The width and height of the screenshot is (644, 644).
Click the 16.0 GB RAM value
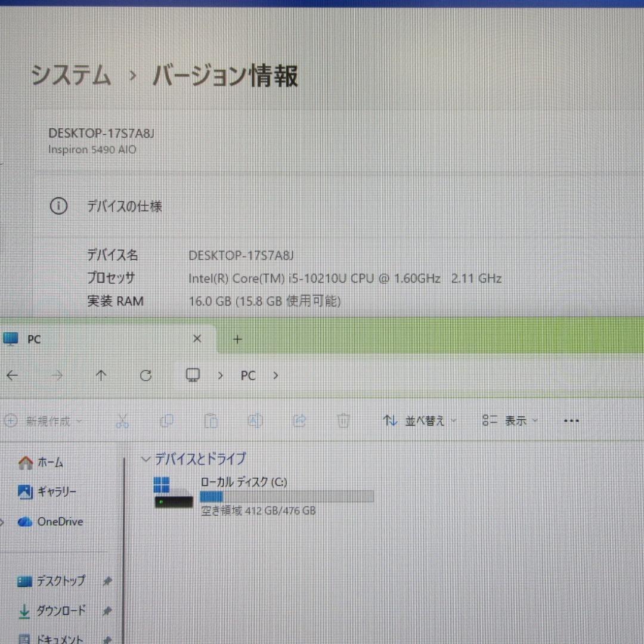[265, 302]
